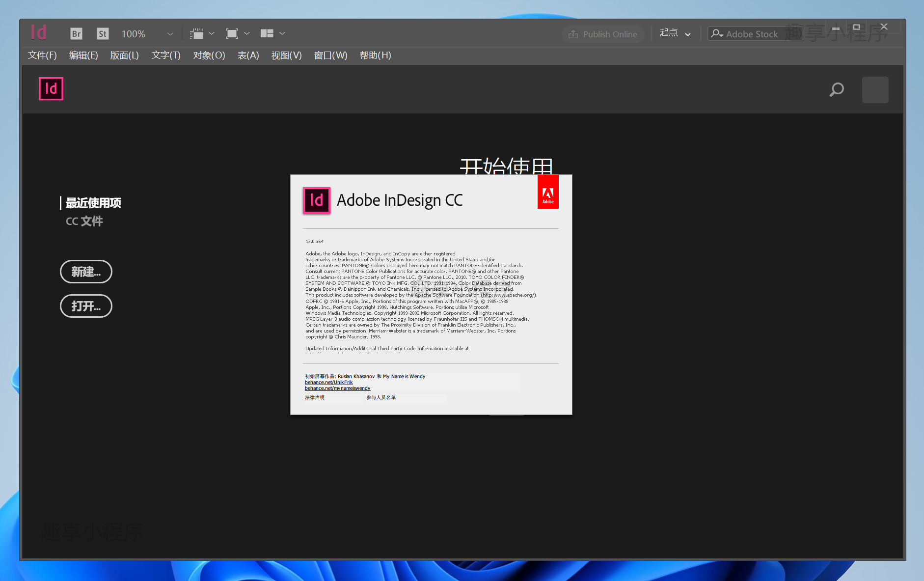Expand the View Options dropdown arrow
The width and height of the screenshot is (924, 581).
pos(212,33)
